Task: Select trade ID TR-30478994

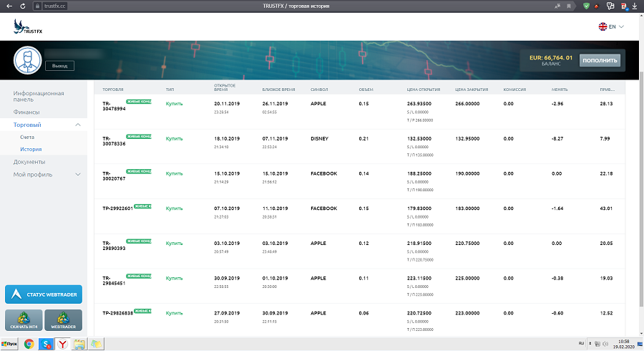Action: click(x=114, y=106)
